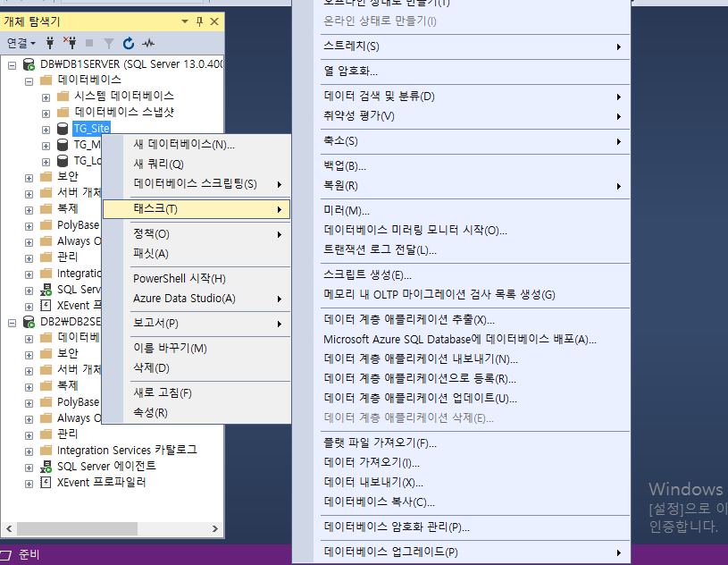Screen dimensions: 728x565
Task: Select 새 데이터베이스(N)... menu item
Action: (197, 145)
